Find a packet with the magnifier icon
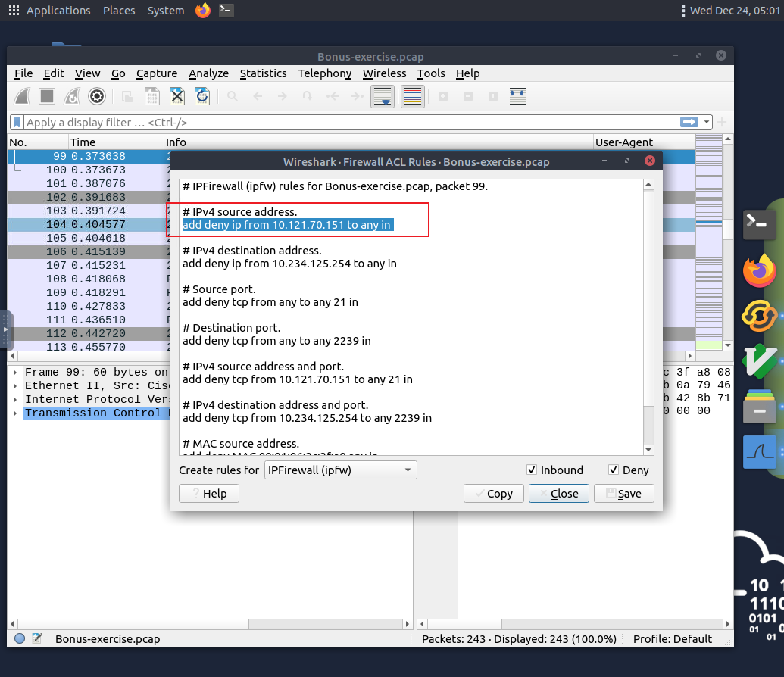784x677 pixels. [233, 96]
